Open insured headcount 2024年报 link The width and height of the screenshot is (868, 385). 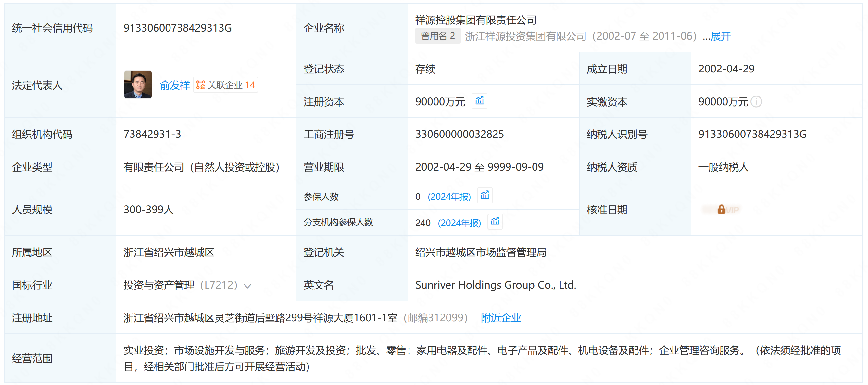449,197
